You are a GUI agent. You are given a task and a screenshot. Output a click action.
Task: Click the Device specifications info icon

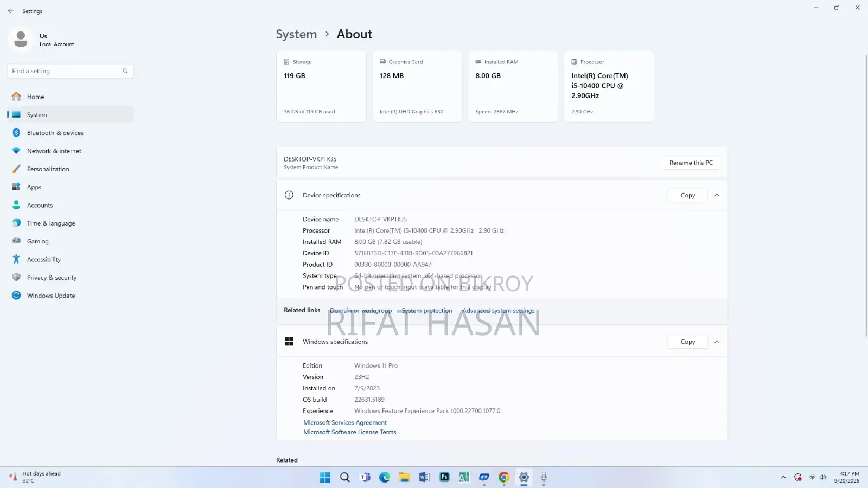click(289, 195)
